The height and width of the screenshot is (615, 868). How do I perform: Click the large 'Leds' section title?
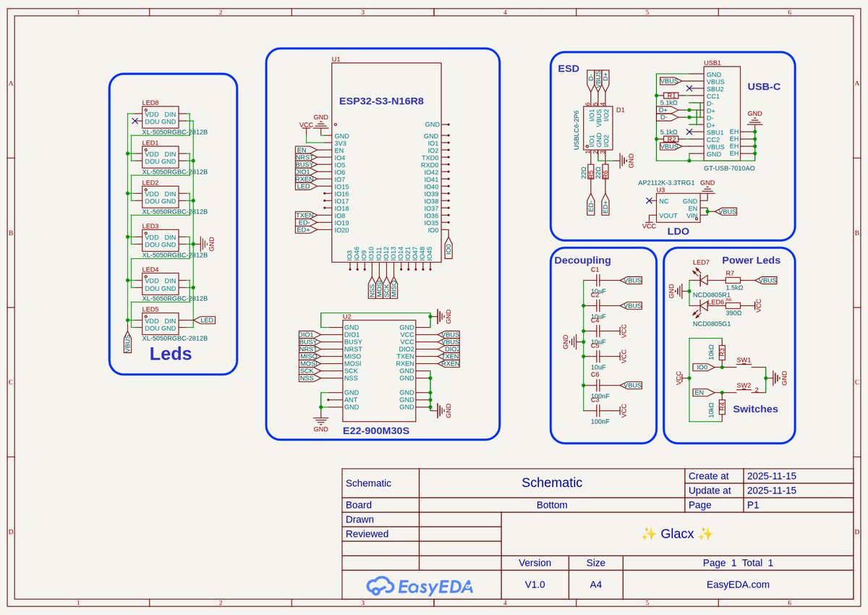tap(171, 354)
